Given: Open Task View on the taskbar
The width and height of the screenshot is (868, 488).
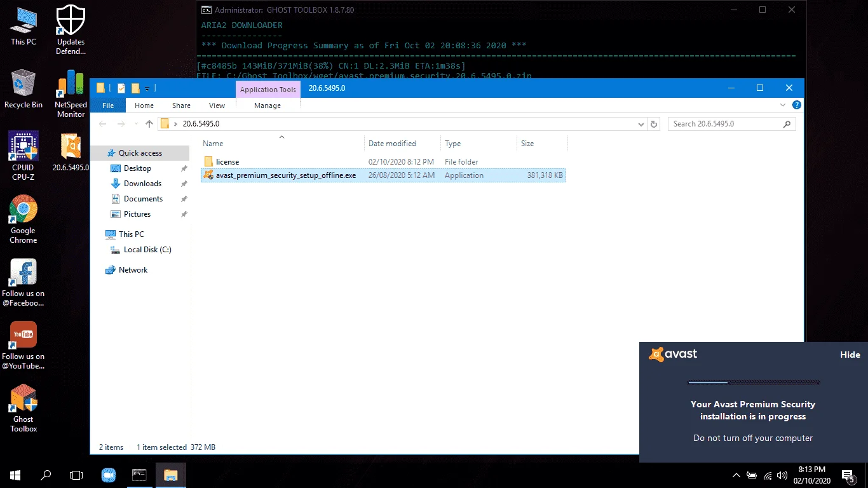Looking at the screenshot, I should tap(76, 475).
